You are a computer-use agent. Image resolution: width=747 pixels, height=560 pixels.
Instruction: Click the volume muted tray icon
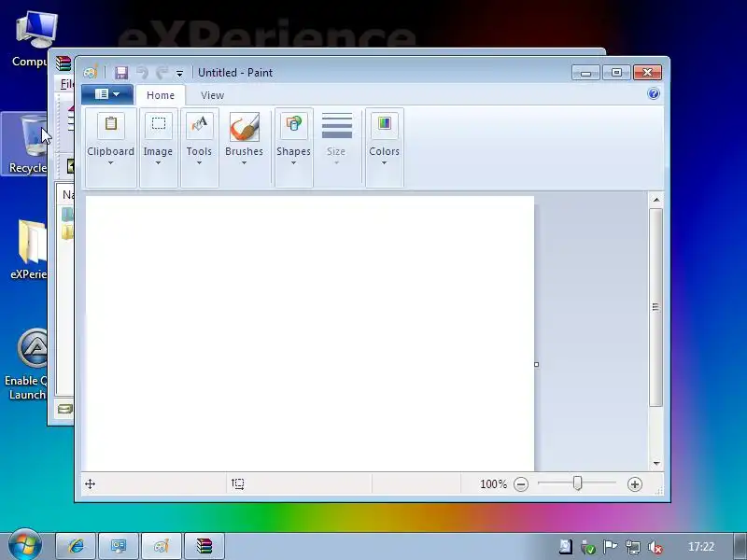655,547
